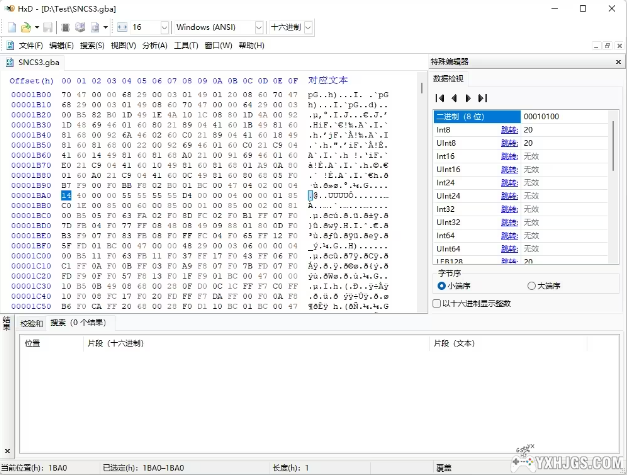Click the 跳转 link for Int8

click(509, 130)
